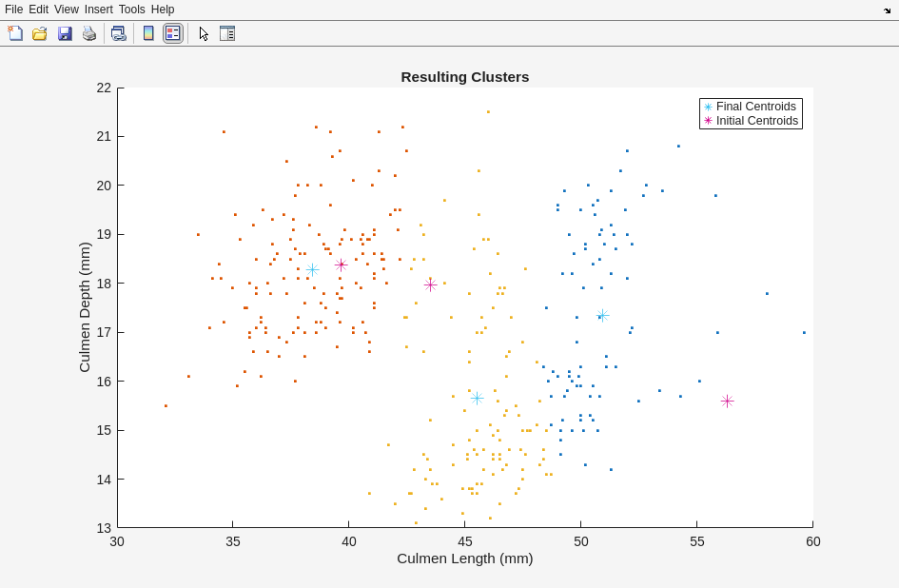
Task: Select the Resulting Clusters plot title
Action: pyautogui.click(x=464, y=77)
